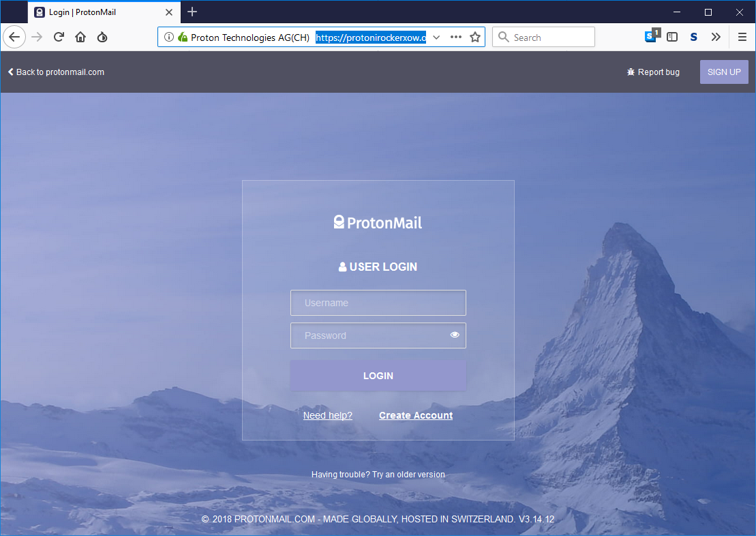Click the highlighted URL in the address bar

tap(371, 38)
